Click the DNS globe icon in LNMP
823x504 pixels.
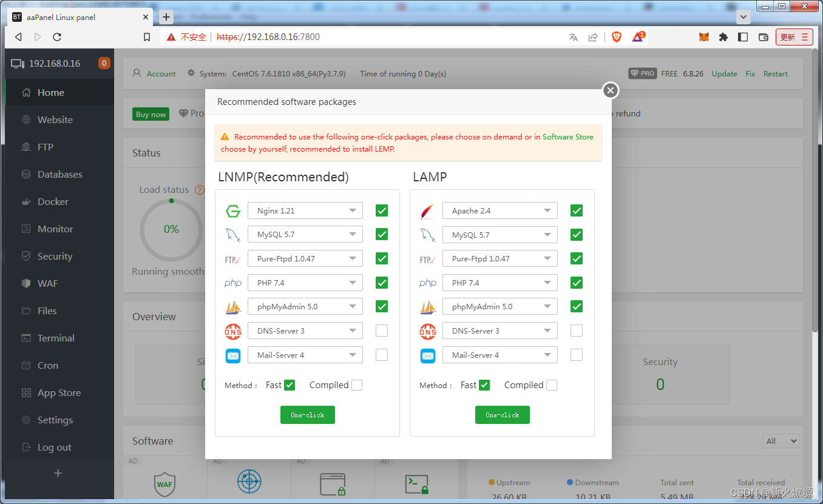coord(233,331)
